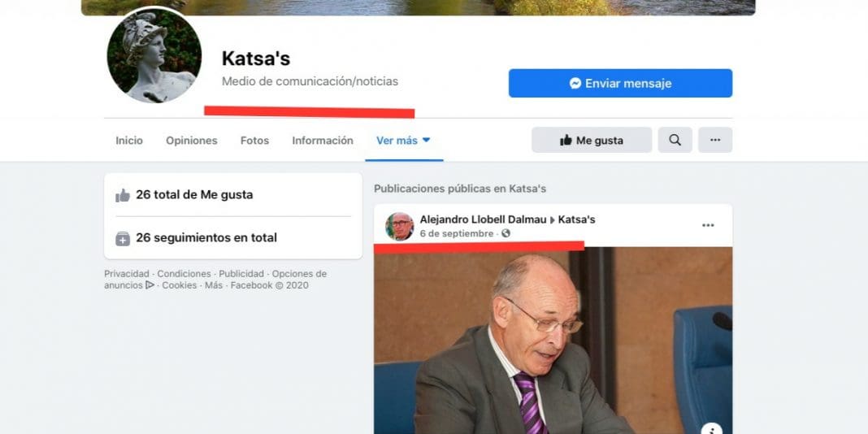Open the post photo of the man

(x=553, y=341)
